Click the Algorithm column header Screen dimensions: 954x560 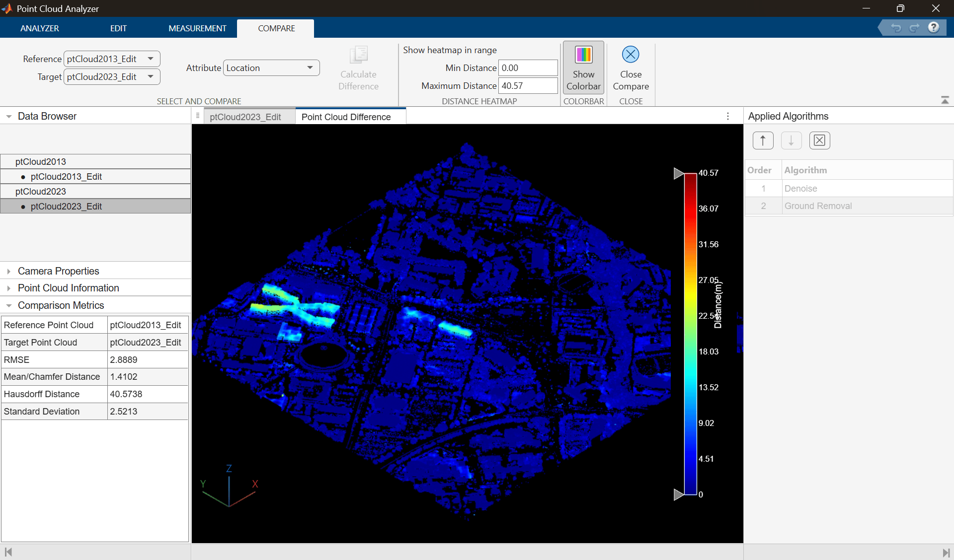click(868, 170)
